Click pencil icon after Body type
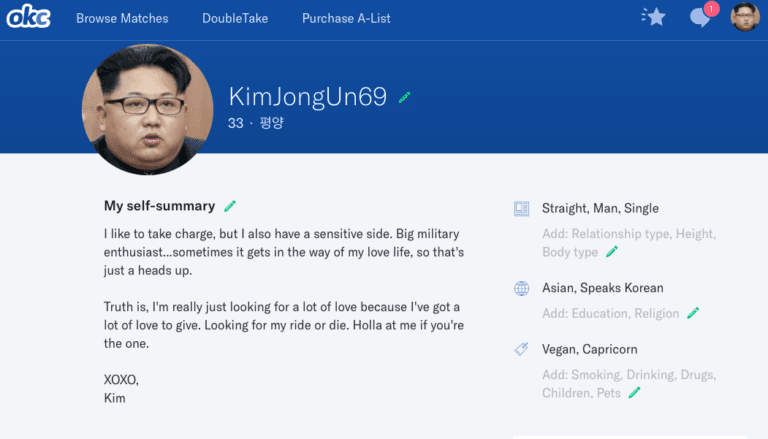 612,252
